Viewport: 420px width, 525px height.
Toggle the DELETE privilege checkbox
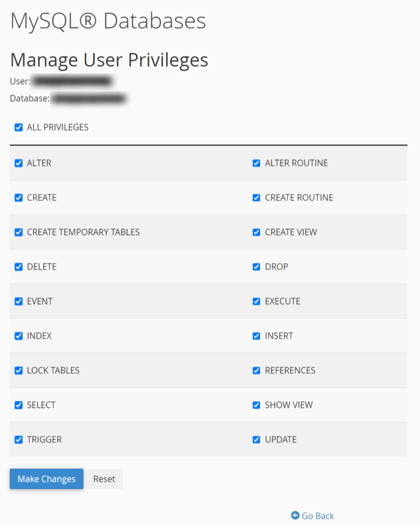click(x=19, y=267)
